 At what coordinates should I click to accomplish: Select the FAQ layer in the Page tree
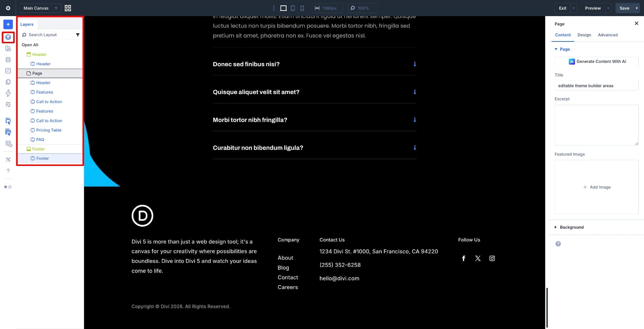point(40,139)
